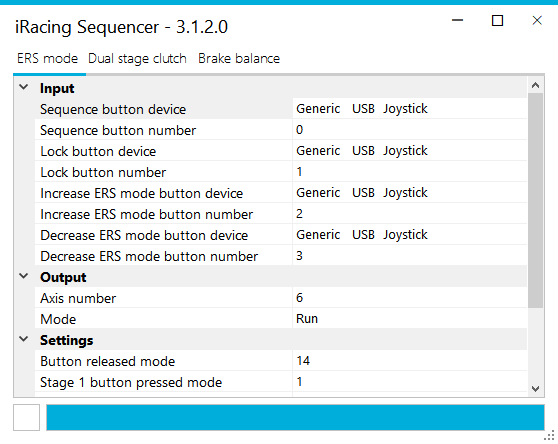Click the scrollbar down arrow
558x444 pixels.
(535, 389)
